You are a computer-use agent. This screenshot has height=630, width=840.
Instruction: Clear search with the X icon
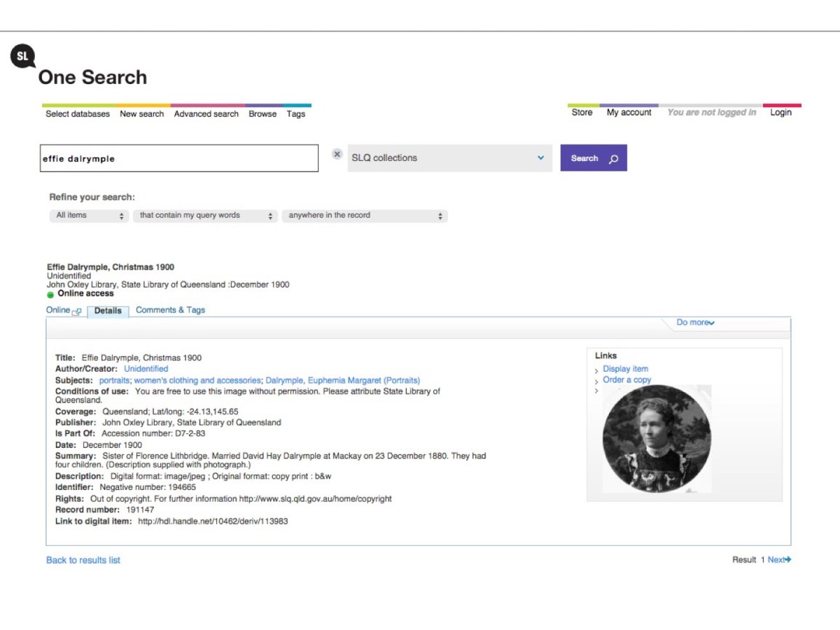click(337, 155)
